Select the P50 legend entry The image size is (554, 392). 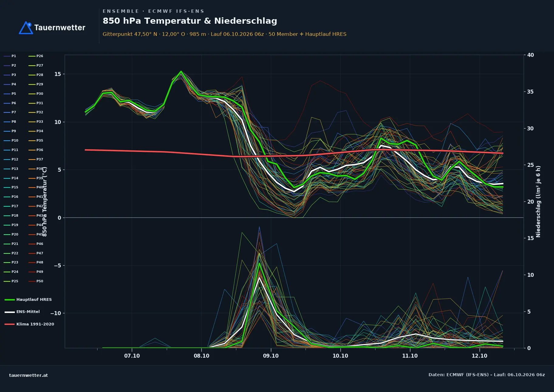(x=36, y=281)
